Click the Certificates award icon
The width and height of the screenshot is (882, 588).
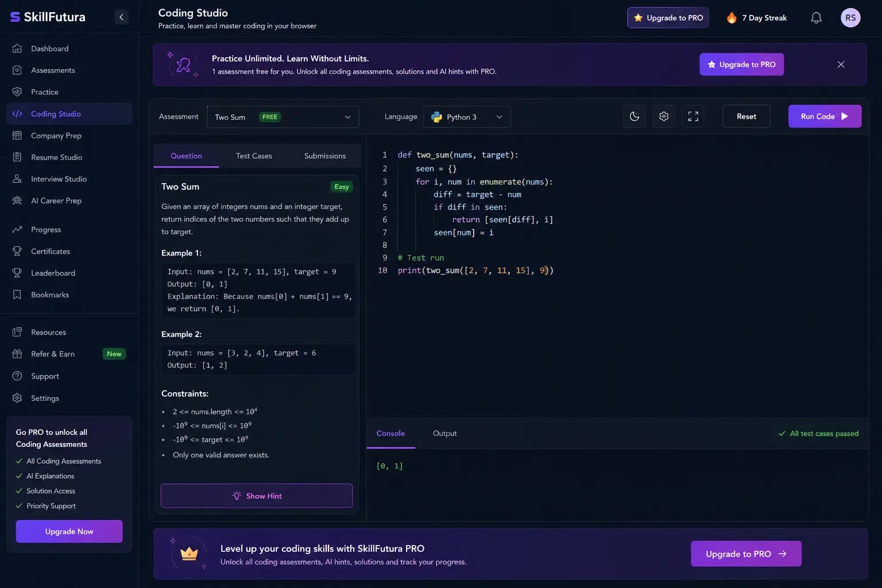pyautogui.click(x=17, y=252)
